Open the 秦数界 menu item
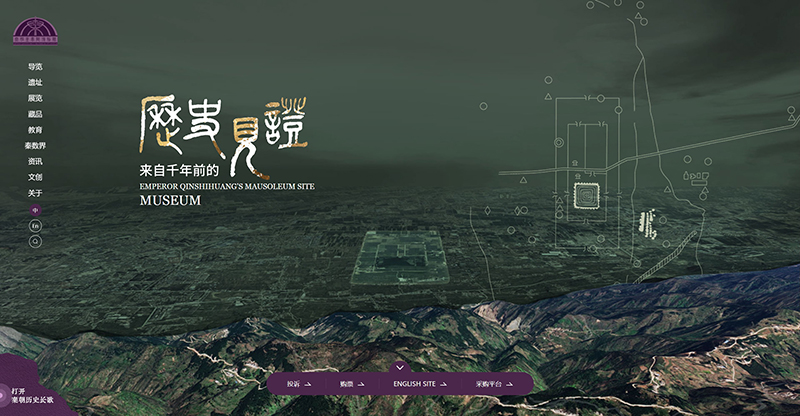 pyautogui.click(x=35, y=146)
